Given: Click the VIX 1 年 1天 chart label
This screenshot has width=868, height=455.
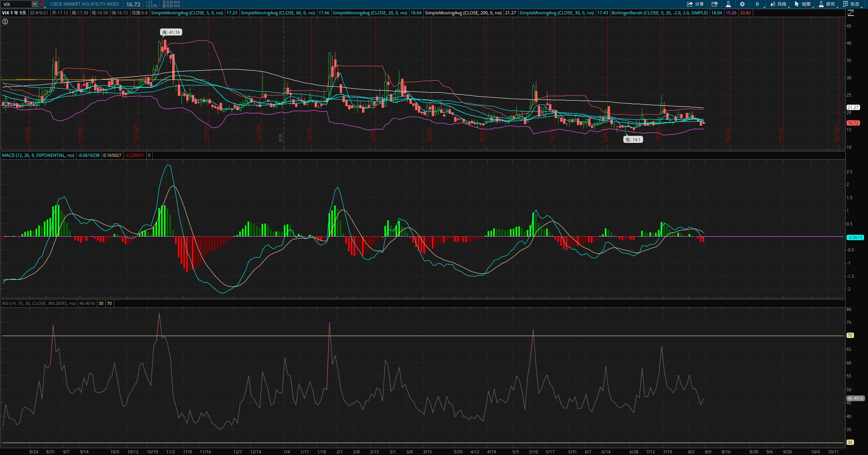Looking at the screenshot, I should [x=14, y=13].
